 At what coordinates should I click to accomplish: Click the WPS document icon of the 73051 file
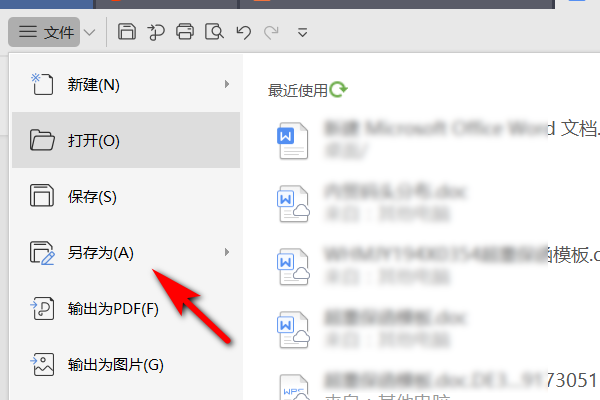coord(294,387)
